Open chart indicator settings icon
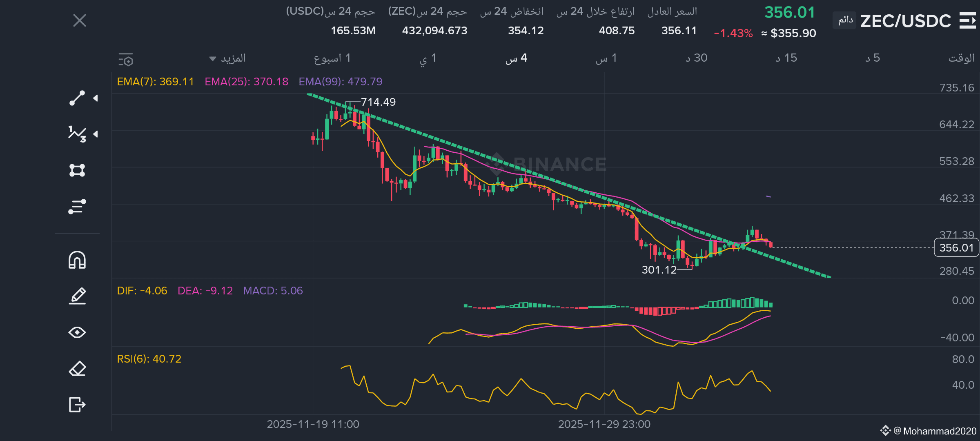This screenshot has width=980, height=441. [x=126, y=60]
